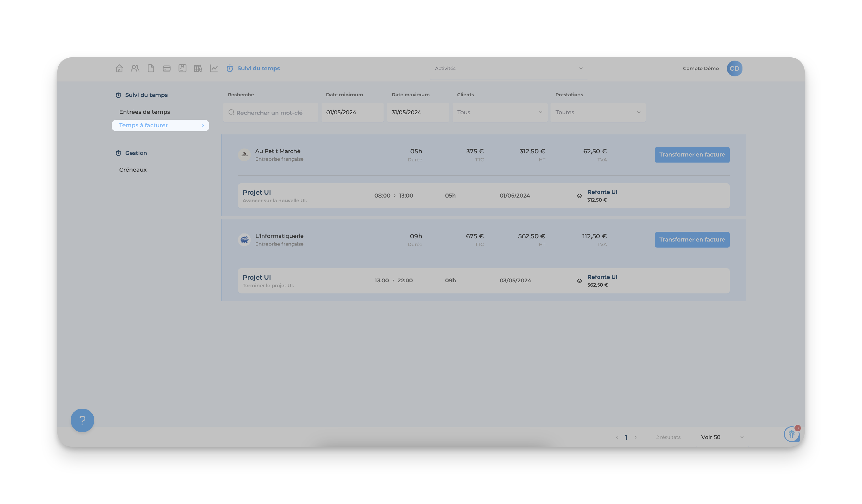Open Créneaux in the sidebar
This screenshot has width=862, height=504.
133,170
